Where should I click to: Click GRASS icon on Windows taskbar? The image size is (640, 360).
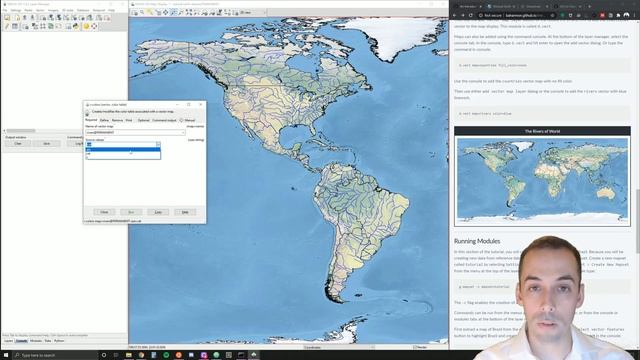[x=253, y=355]
